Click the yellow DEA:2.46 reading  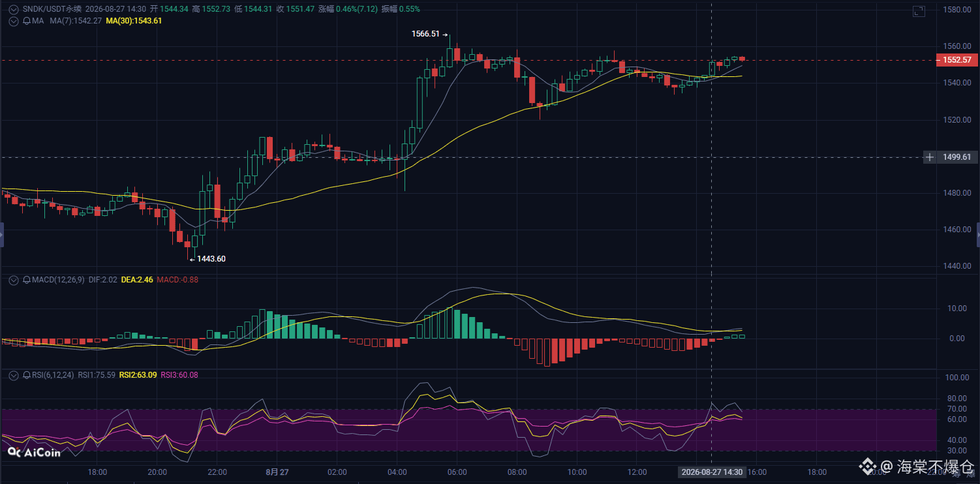(x=137, y=280)
